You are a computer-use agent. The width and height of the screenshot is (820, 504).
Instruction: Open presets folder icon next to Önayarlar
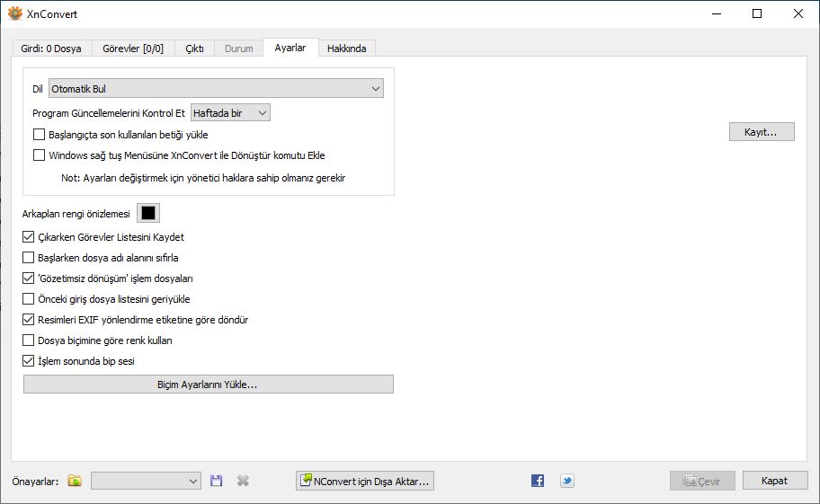(75, 481)
